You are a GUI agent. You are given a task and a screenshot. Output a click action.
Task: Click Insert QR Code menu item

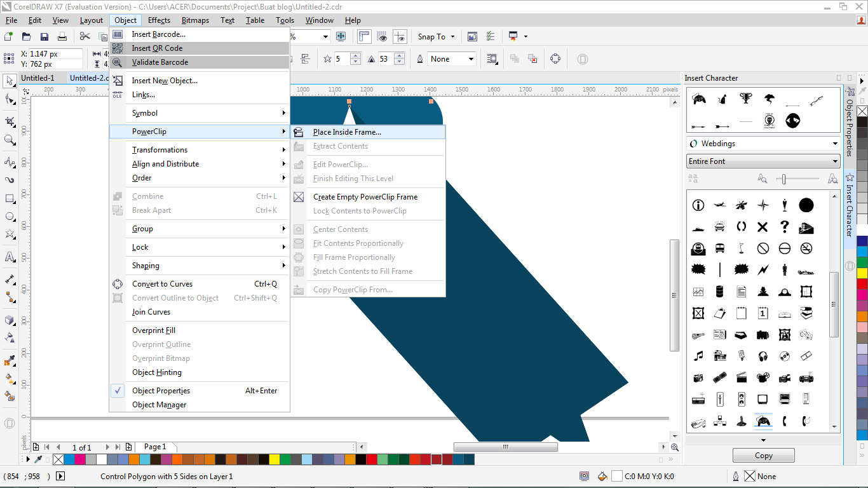[200, 48]
